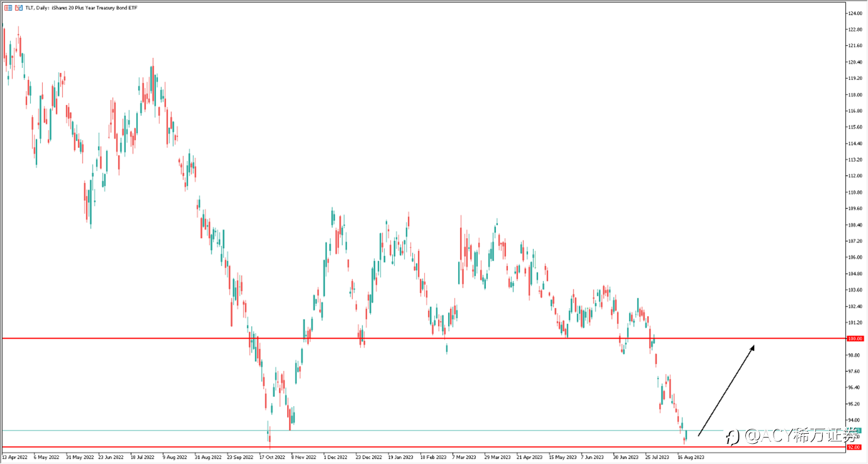
Task: Click the 113.20 price axis label
Action: pyautogui.click(x=855, y=160)
